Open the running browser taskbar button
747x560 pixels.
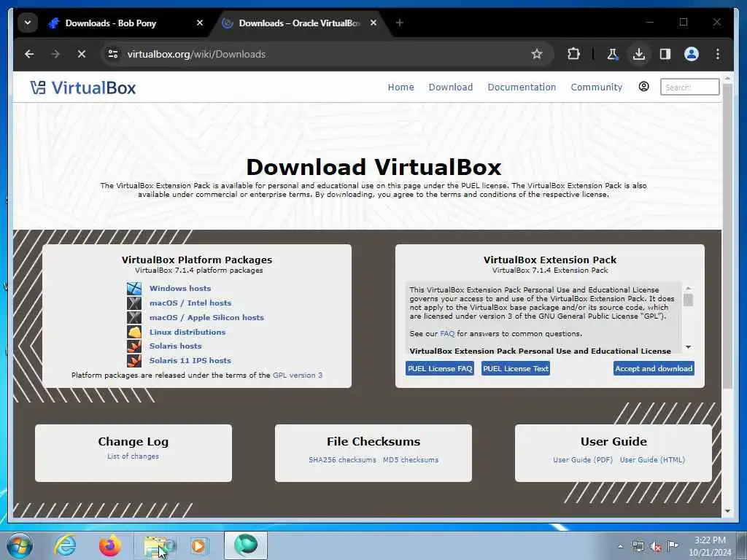tap(246, 545)
